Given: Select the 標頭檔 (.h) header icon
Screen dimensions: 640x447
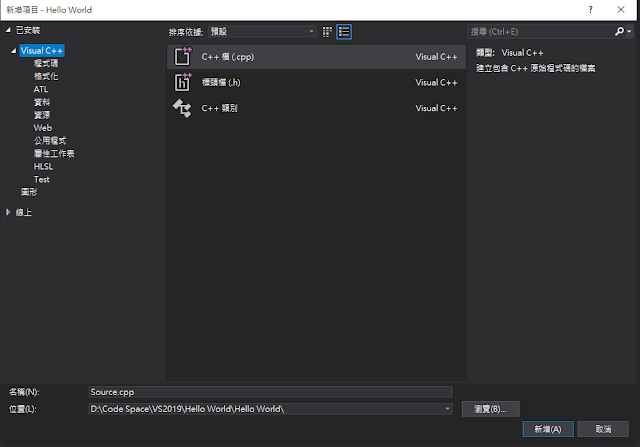Looking at the screenshot, I should coord(183,82).
